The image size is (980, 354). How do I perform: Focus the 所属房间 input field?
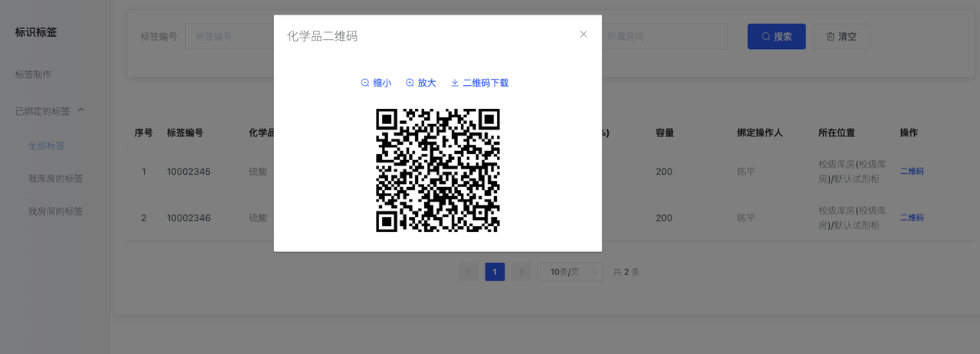pos(665,36)
